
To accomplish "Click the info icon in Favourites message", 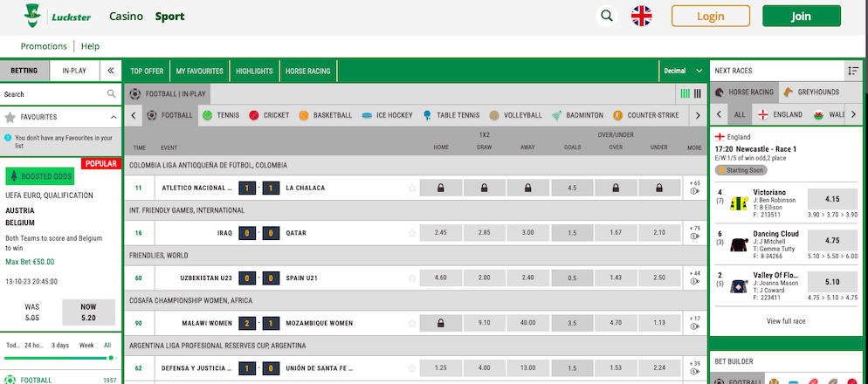I will coord(8,138).
